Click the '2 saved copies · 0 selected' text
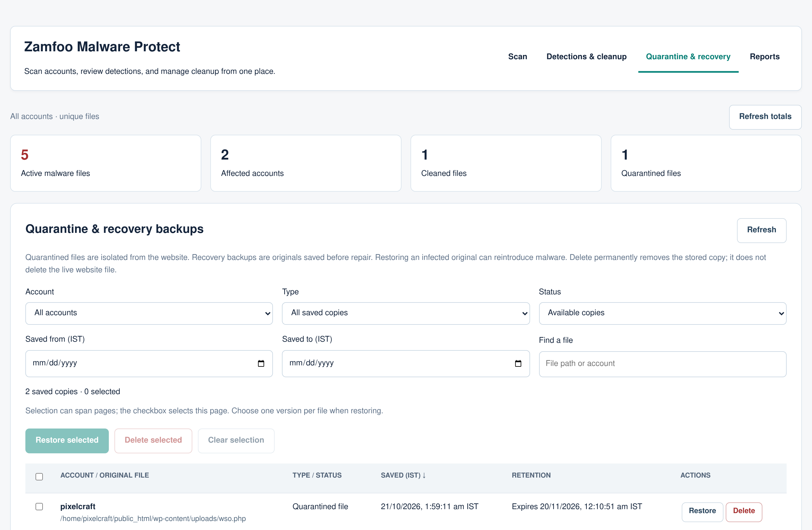This screenshot has height=530, width=812. pos(73,392)
